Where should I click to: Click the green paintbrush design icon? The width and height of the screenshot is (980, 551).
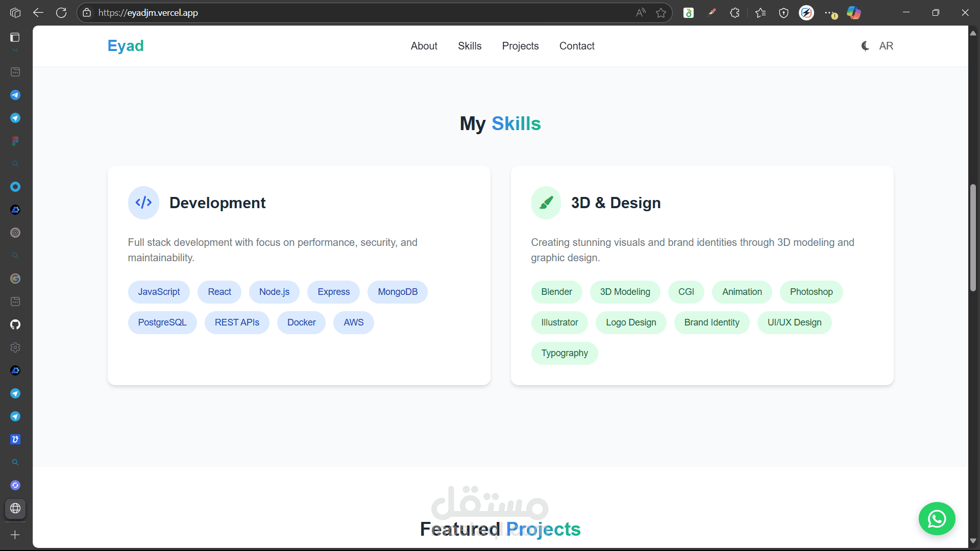[546, 203]
